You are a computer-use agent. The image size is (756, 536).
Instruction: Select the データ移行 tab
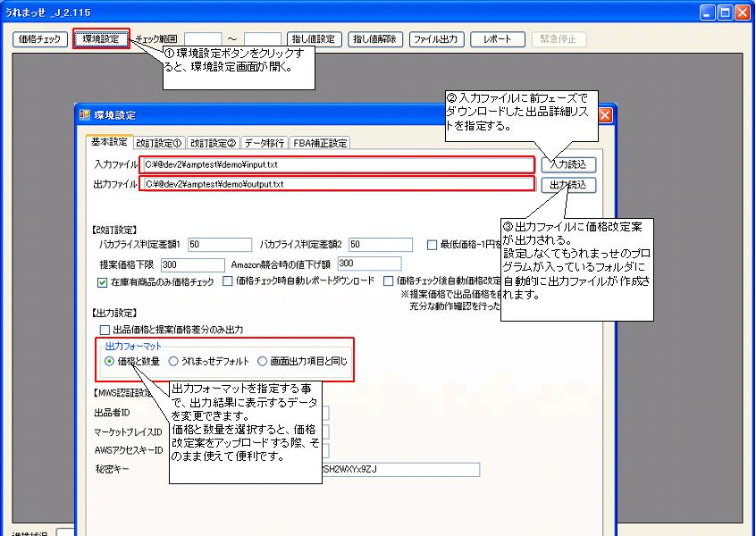coord(265,143)
